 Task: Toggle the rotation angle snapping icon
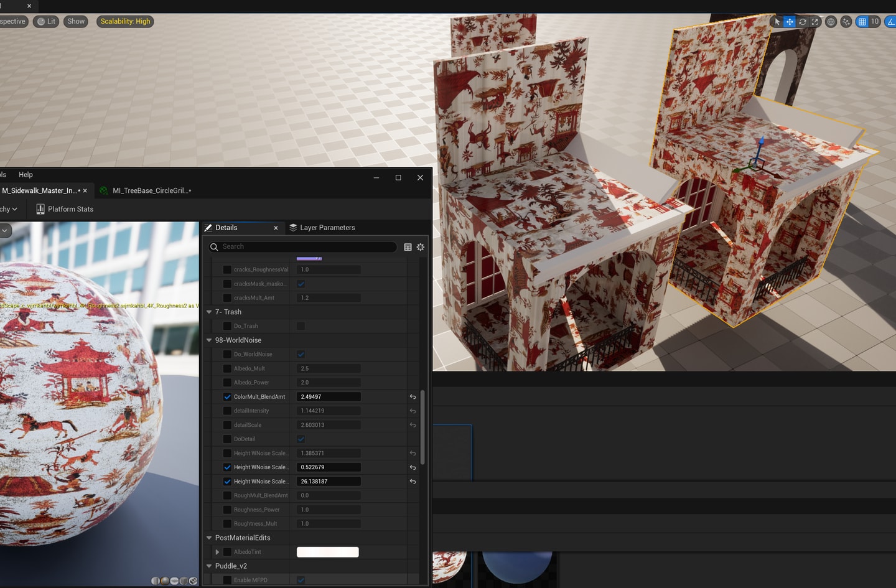pos(891,21)
